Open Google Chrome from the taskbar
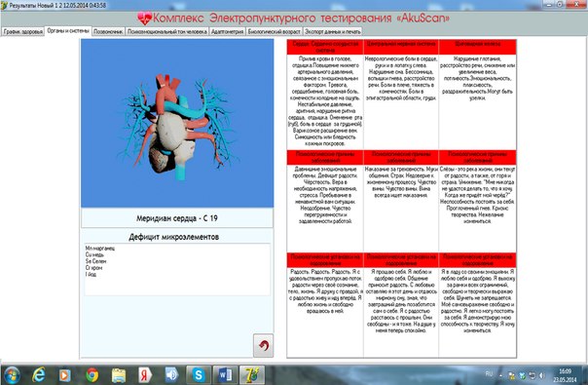Screen dimensions: 588x385 pyautogui.click(x=92, y=375)
